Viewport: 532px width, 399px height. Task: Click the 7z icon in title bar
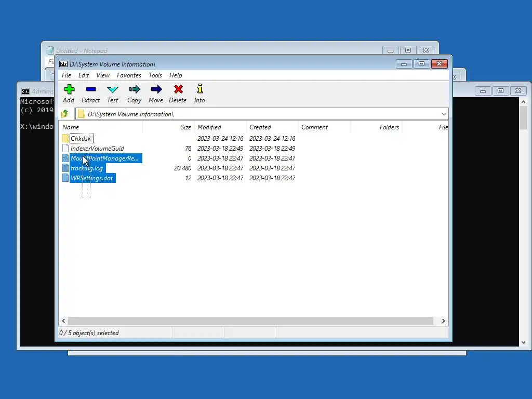coord(63,64)
